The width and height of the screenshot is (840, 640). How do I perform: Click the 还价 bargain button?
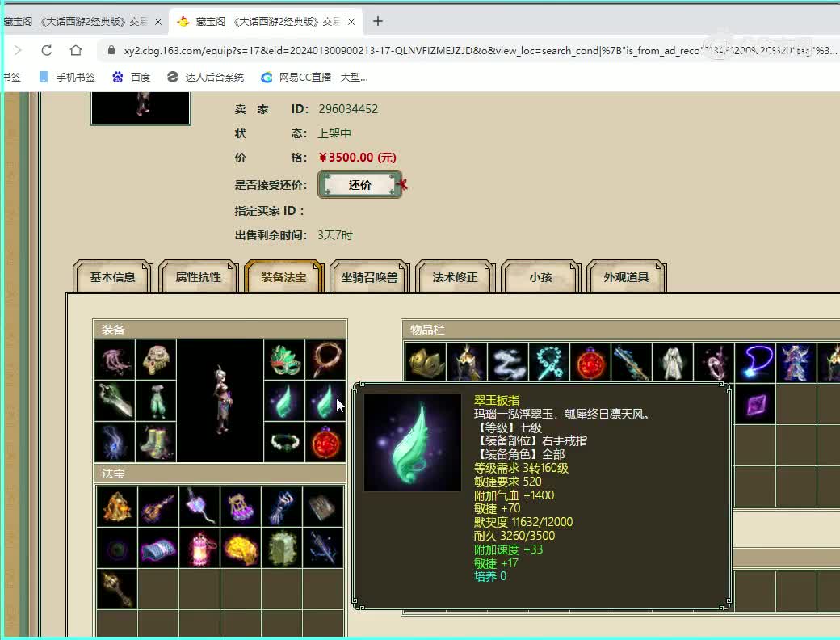point(360,185)
